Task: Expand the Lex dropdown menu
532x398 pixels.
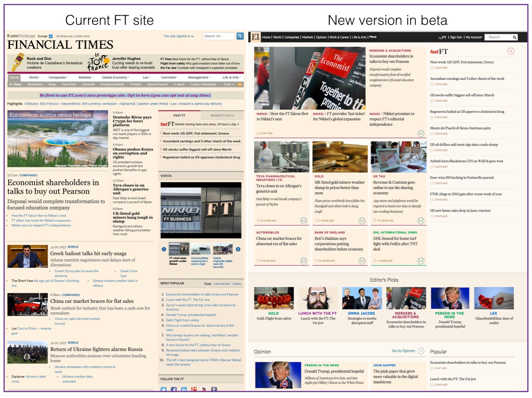Action: [x=146, y=77]
